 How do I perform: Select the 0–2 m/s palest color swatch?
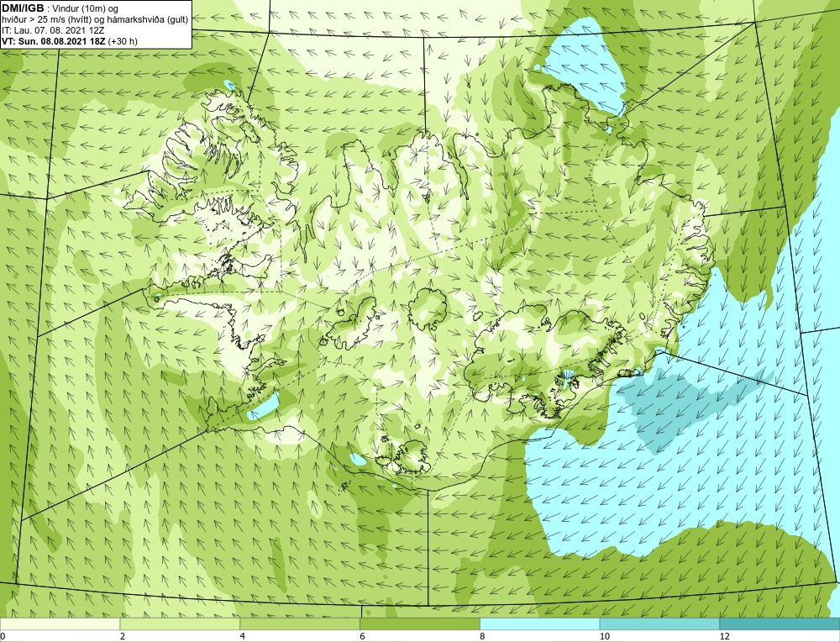coord(60,624)
